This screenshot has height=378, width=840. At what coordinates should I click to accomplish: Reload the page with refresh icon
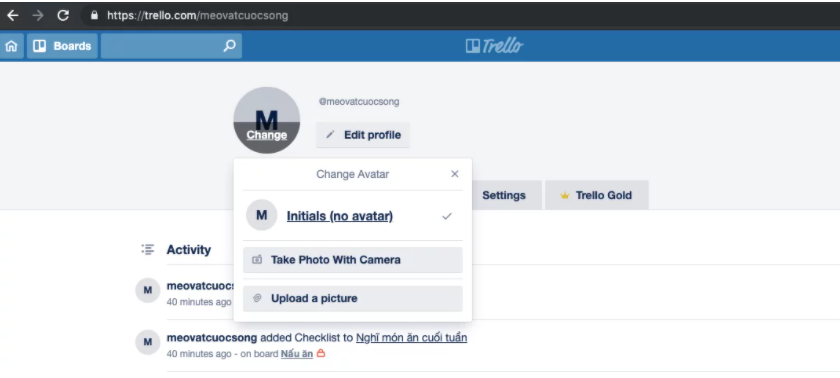pyautogui.click(x=63, y=16)
